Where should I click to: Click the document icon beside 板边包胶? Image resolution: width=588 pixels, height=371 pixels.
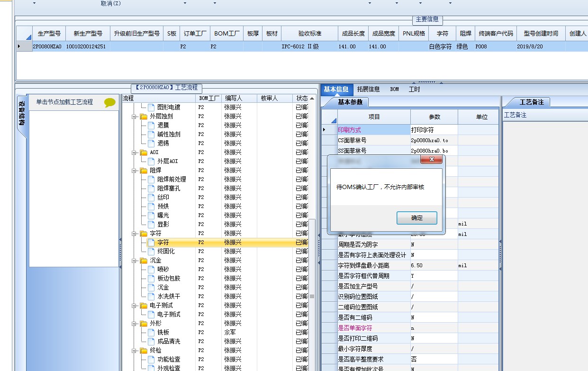[x=151, y=278]
